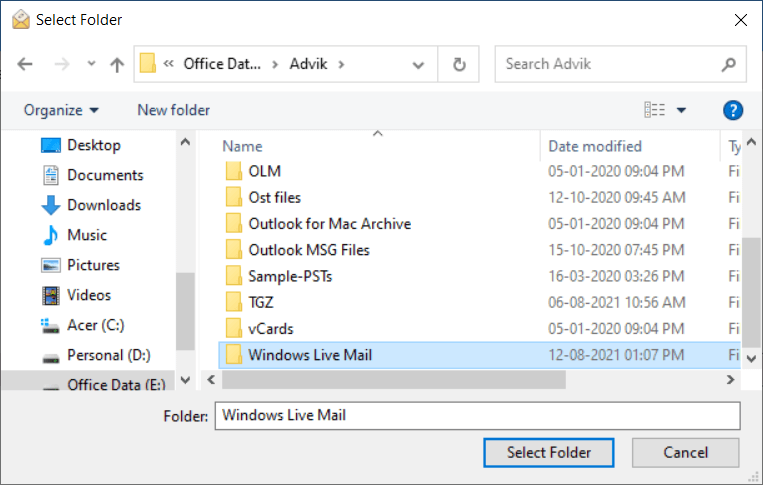This screenshot has width=763, height=485.
Task: Refresh the Advik folder listing
Action: pos(459,64)
